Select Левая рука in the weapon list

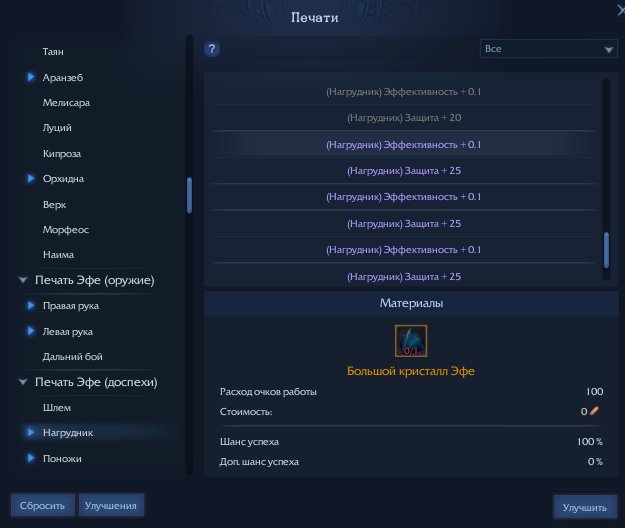(x=67, y=331)
